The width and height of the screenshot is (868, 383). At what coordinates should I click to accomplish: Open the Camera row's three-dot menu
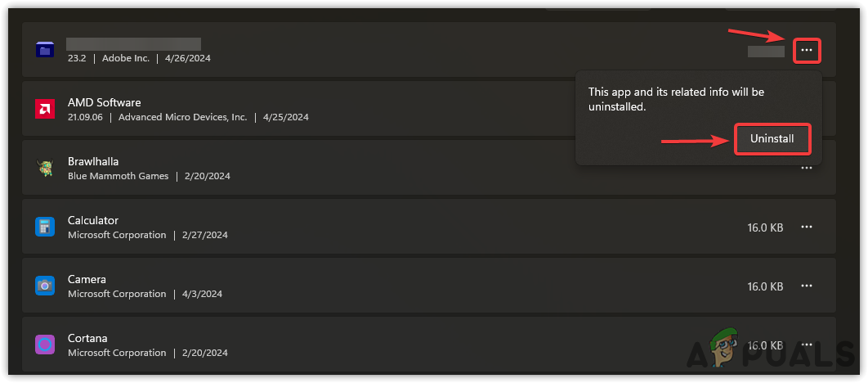click(807, 286)
